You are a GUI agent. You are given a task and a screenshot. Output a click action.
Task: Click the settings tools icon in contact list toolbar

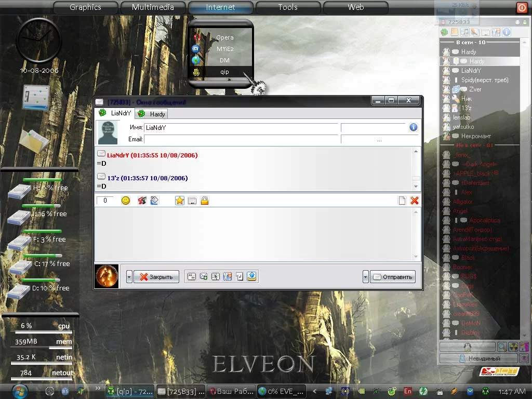pyautogui.click(x=496, y=32)
